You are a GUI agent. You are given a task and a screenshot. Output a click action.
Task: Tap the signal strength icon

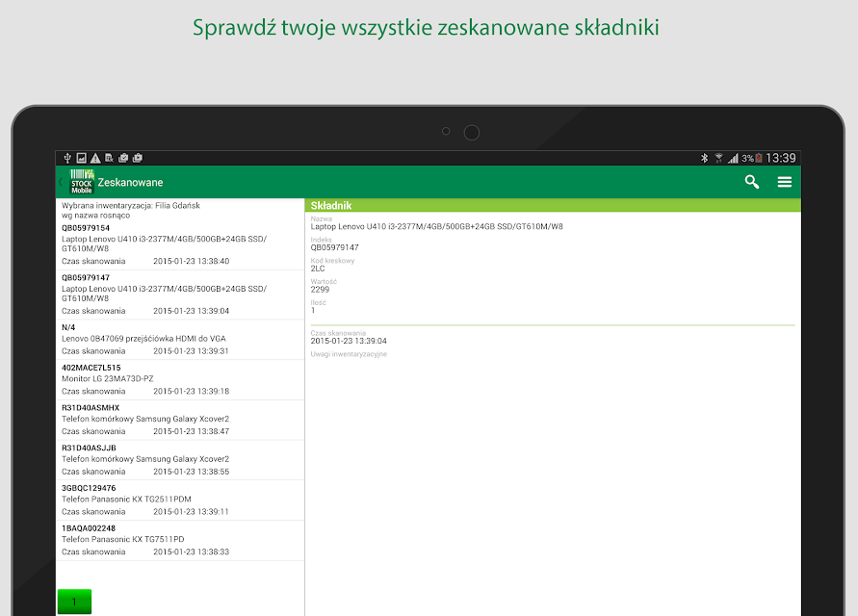pyautogui.click(x=733, y=158)
